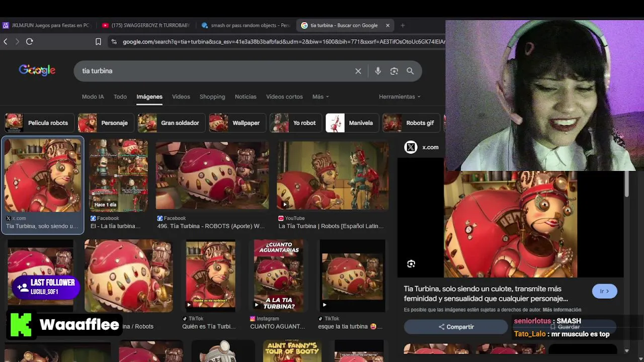Open the 496. Tía Turbina ROBOTS Facebook image
The height and width of the screenshot is (362, 644).
click(x=212, y=175)
